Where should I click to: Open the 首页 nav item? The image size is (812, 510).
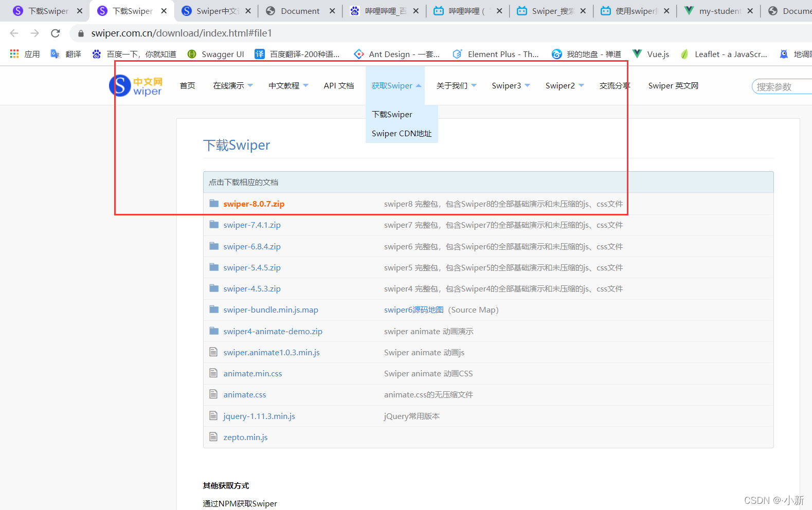pos(188,86)
